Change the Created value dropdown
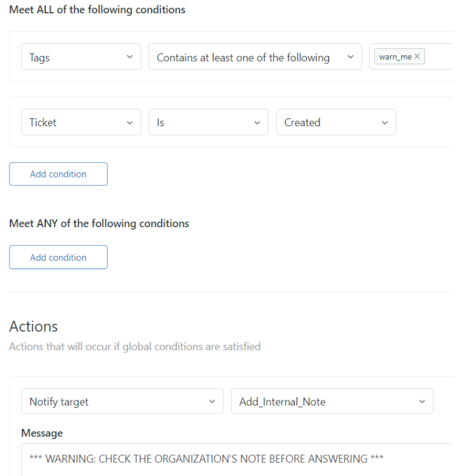 (331, 122)
